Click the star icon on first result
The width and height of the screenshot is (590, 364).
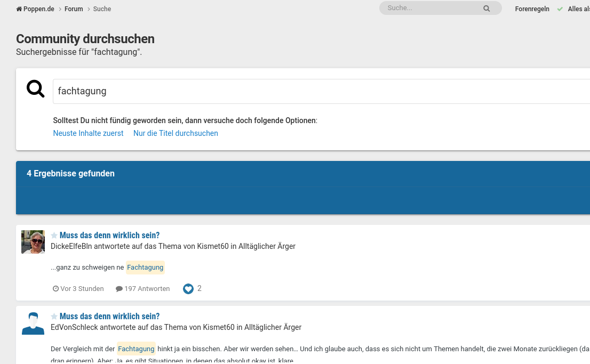click(54, 236)
